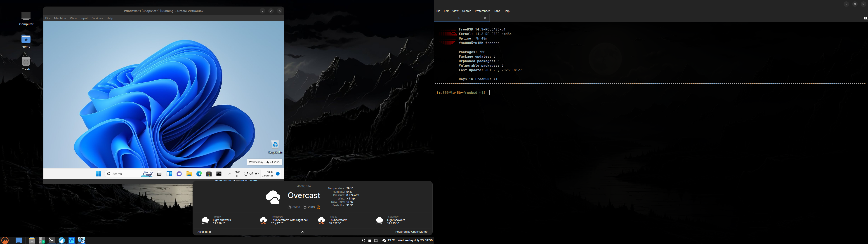Open the Chat icon in the Windows taskbar

[179, 174]
